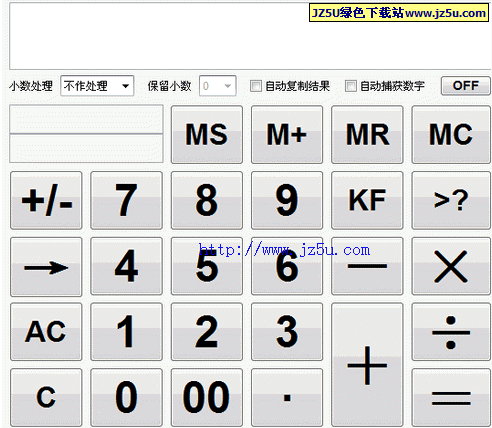Enable 自动复制结果 checkbox
Image resolution: width=492 pixels, height=428 pixels.
(256, 86)
